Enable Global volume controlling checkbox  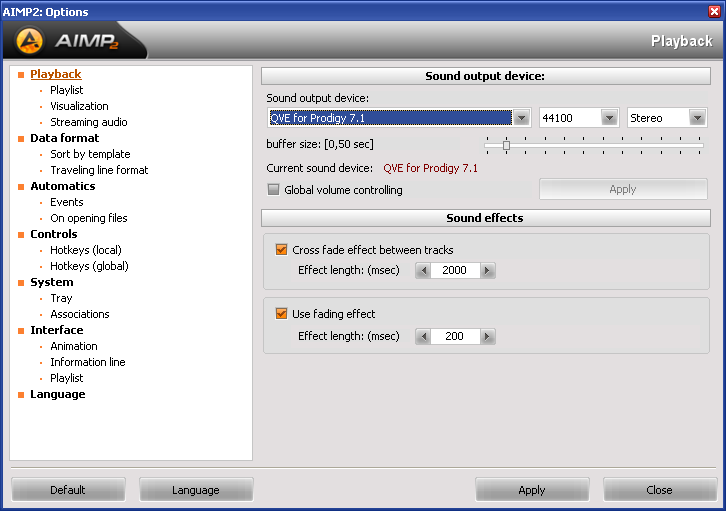point(274,190)
